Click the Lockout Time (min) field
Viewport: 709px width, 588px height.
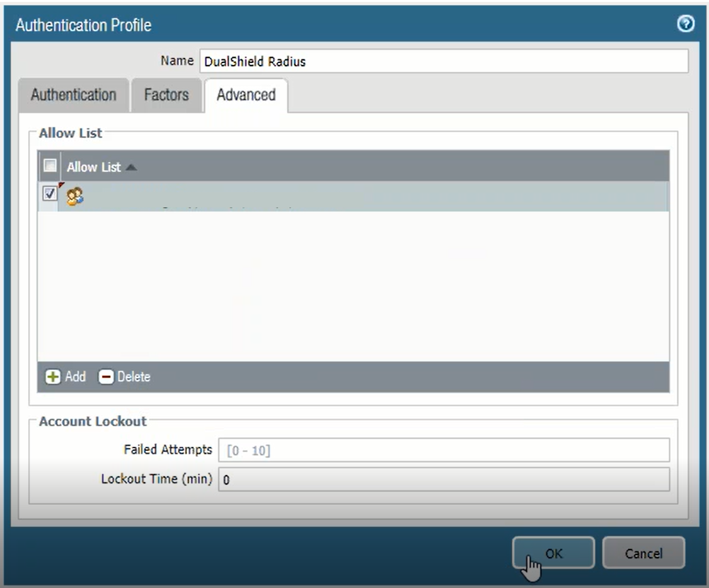444,480
